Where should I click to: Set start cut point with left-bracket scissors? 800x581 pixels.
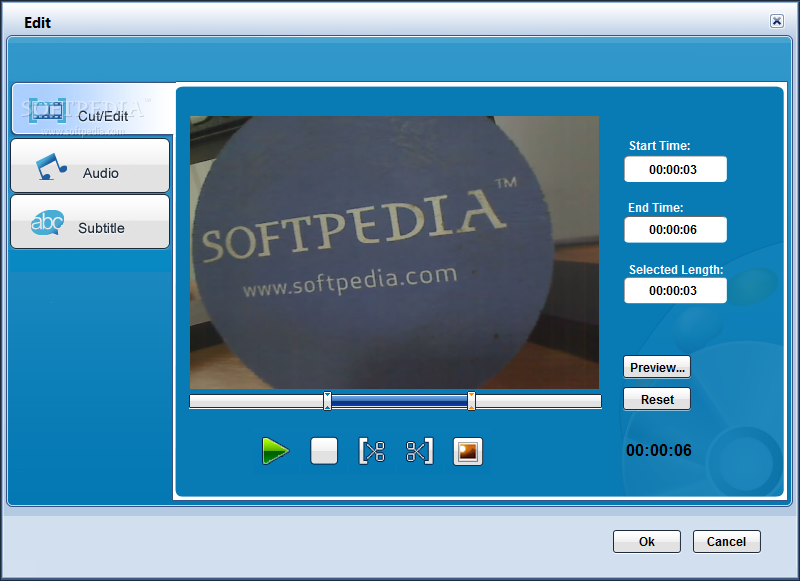click(372, 451)
